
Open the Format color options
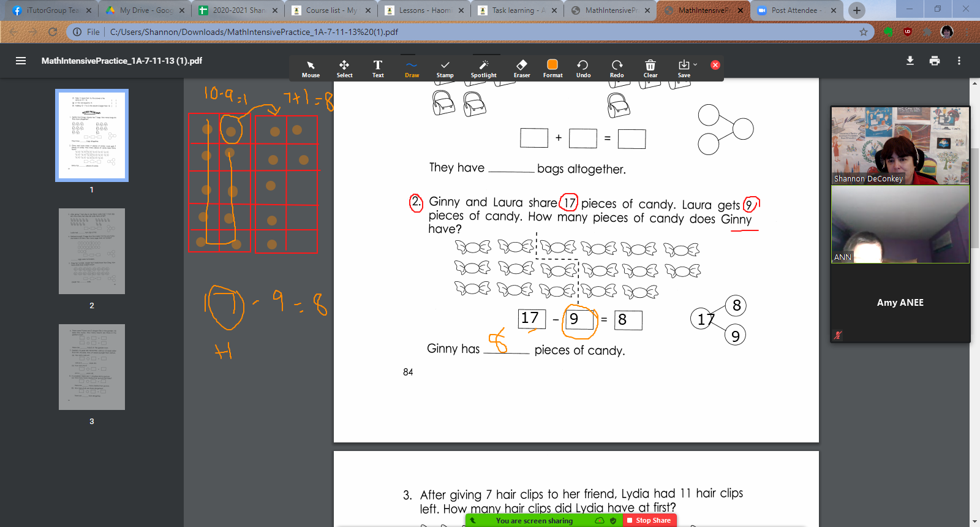pyautogui.click(x=552, y=68)
